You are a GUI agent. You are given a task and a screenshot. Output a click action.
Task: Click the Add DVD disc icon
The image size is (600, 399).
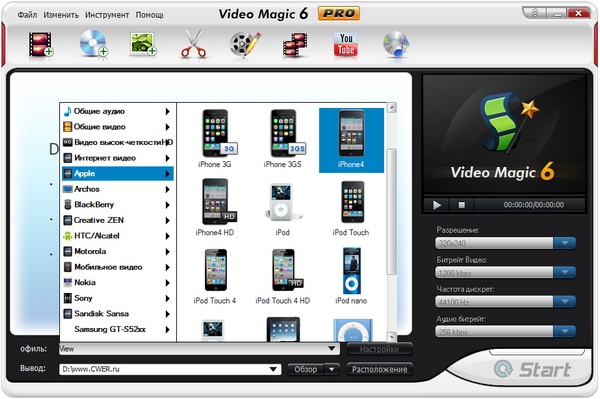pos(93,44)
